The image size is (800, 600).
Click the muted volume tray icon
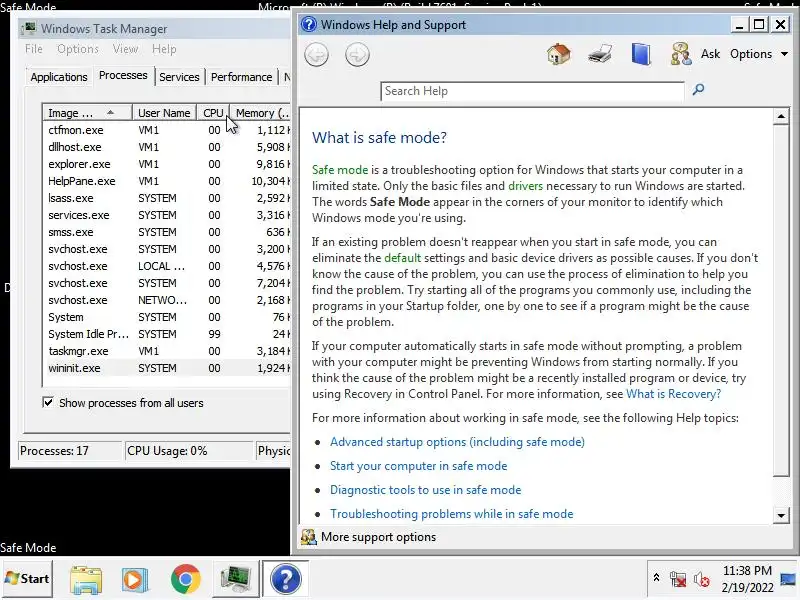702,579
